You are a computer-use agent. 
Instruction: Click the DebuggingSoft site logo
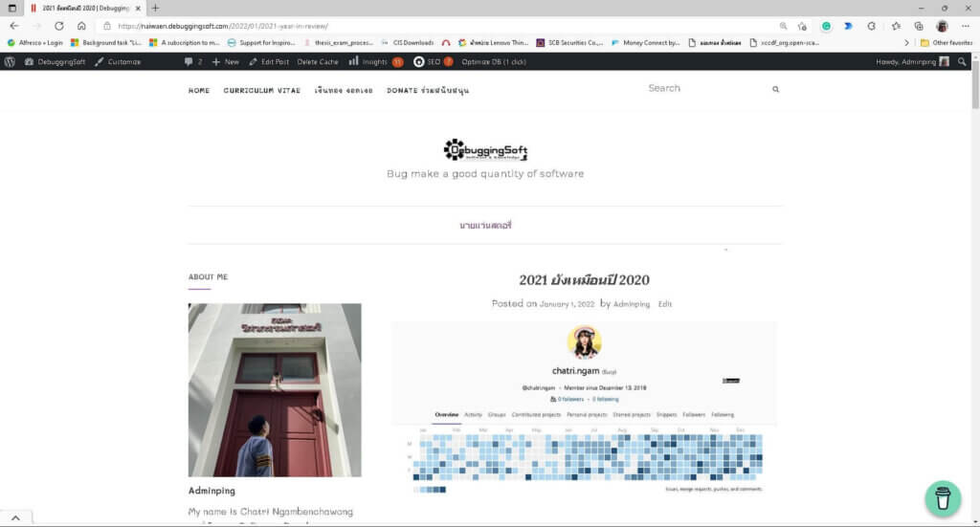(x=485, y=150)
